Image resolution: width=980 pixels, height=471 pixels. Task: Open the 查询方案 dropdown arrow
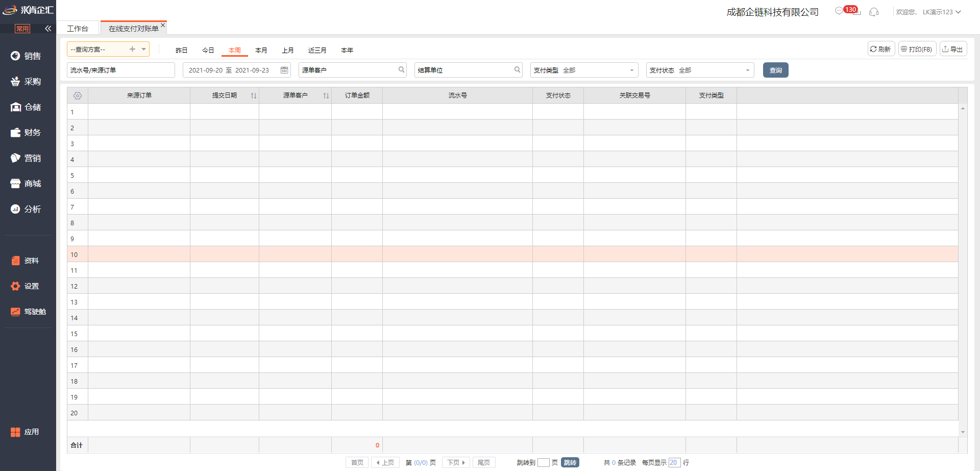144,49
